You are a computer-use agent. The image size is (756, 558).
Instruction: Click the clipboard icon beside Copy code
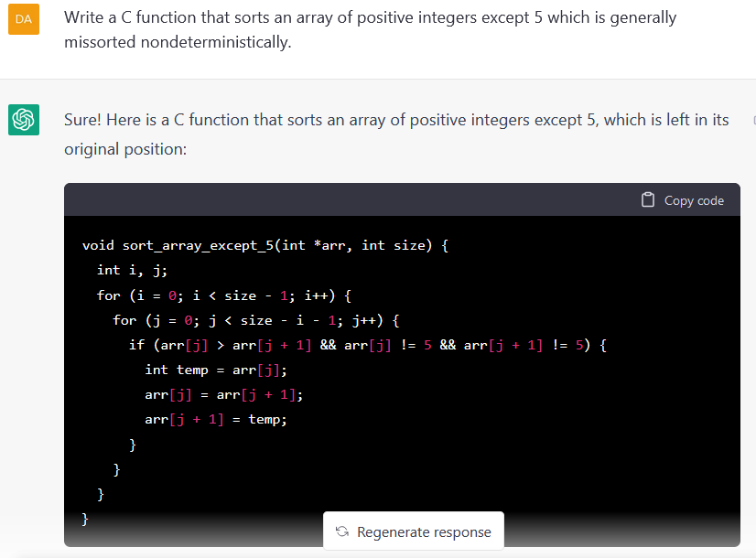[648, 200]
